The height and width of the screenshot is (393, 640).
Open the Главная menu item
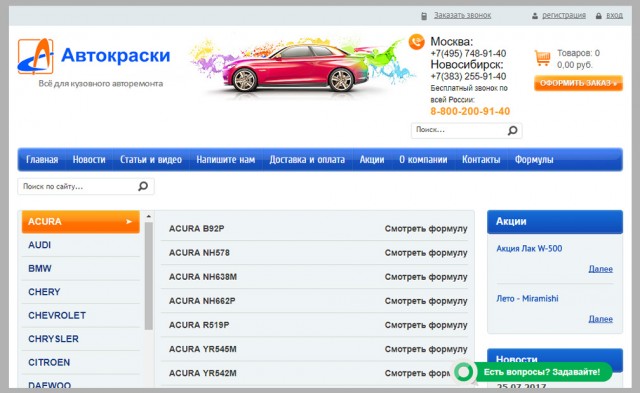42,160
